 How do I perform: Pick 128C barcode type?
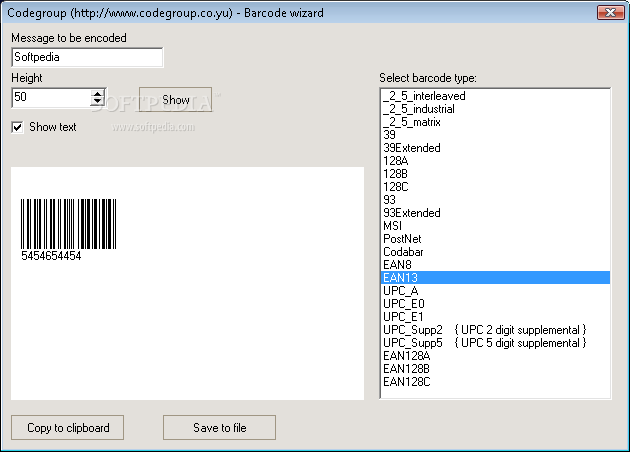[495, 187]
